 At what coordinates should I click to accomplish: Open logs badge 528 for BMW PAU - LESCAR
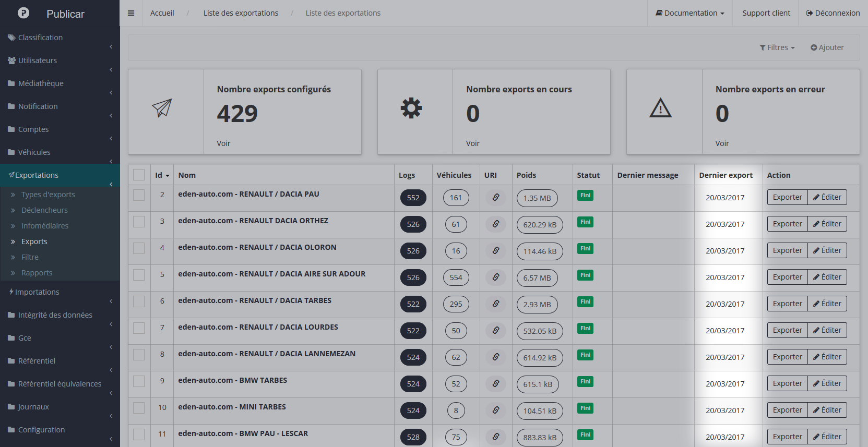(x=413, y=437)
